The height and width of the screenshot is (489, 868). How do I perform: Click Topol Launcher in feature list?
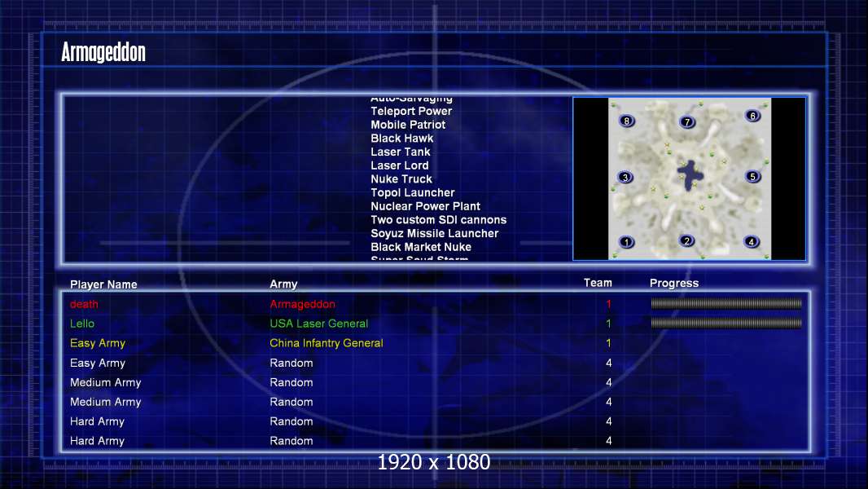[x=412, y=192]
